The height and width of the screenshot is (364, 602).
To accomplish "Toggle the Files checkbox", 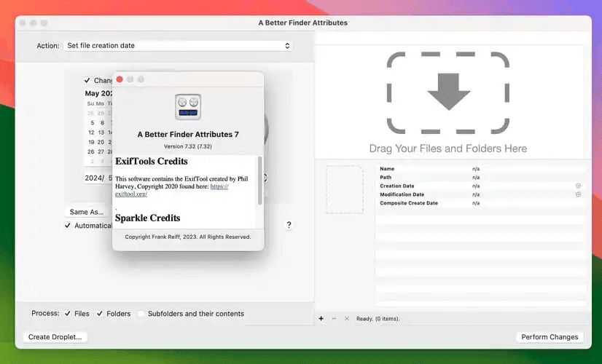I will point(68,314).
